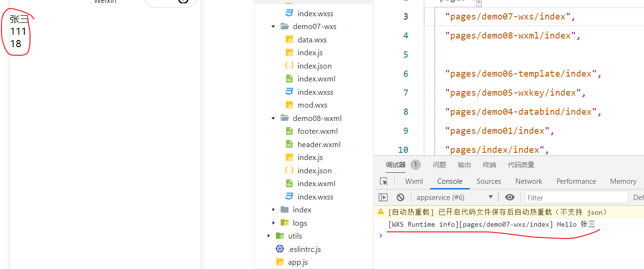Select the 调试器 panel tab
The height and width of the screenshot is (269, 644).
click(396, 165)
